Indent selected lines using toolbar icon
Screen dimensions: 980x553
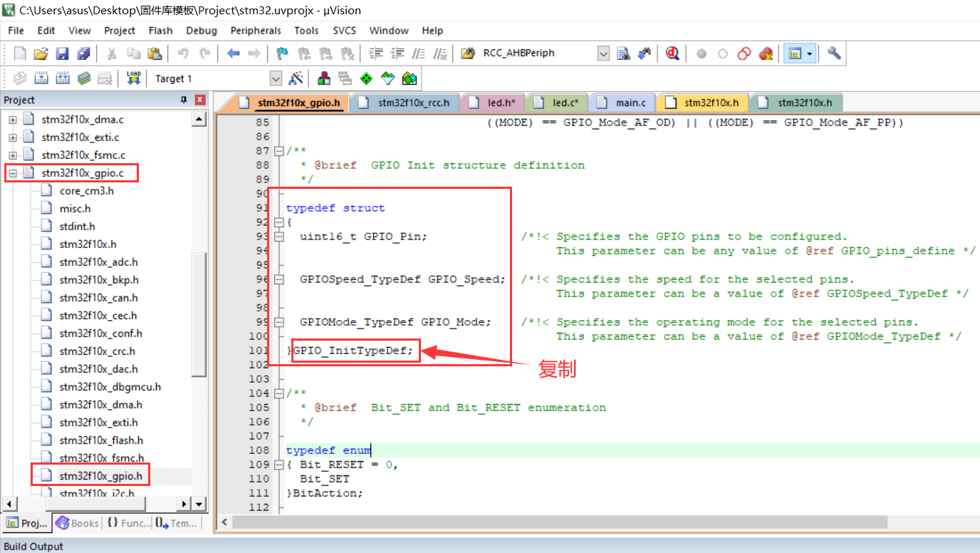pos(375,53)
